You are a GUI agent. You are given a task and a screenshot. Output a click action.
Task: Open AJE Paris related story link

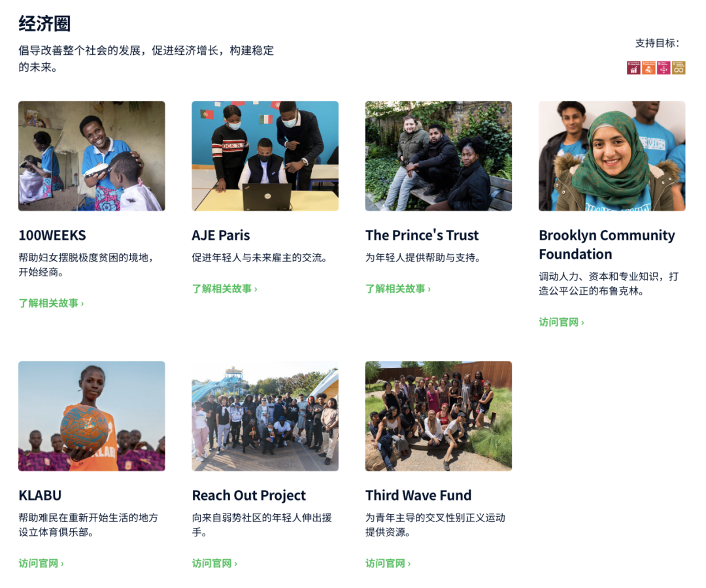tap(225, 289)
